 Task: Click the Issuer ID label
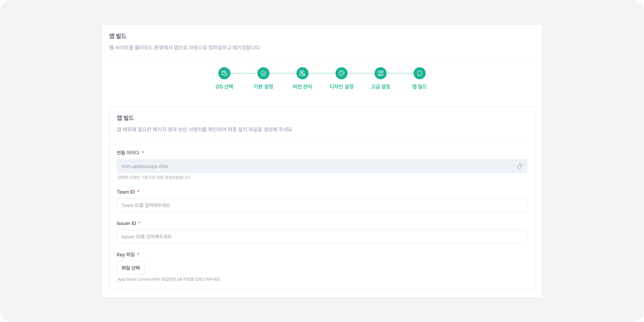pyautogui.click(x=126, y=223)
